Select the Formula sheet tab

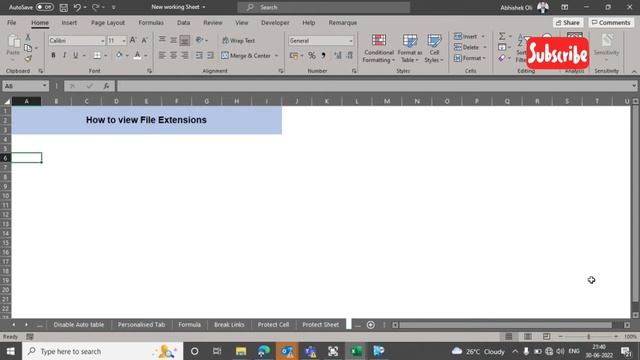[189, 324]
